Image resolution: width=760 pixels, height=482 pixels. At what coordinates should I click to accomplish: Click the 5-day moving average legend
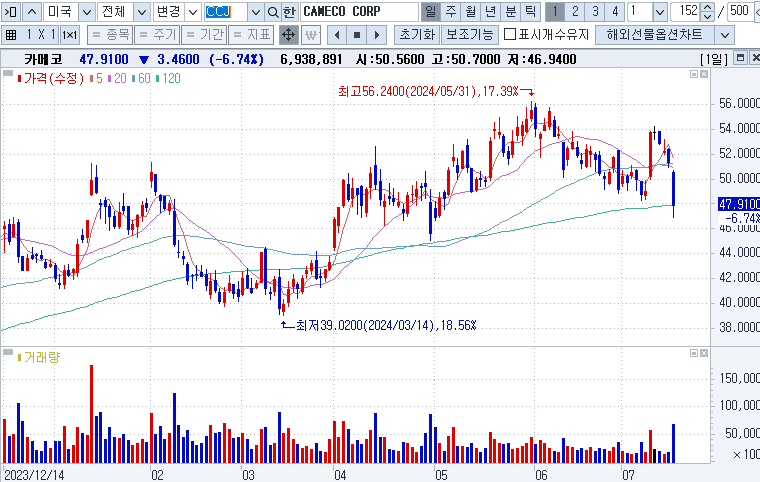pyautogui.click(x=96, y=79)
